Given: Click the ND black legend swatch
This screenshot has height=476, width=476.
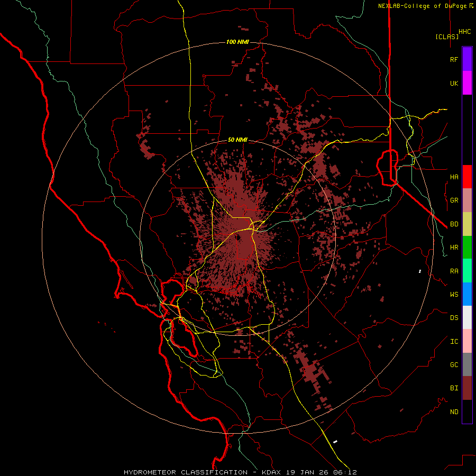Looking at the screenshot, I should click(x=467, y=411).
